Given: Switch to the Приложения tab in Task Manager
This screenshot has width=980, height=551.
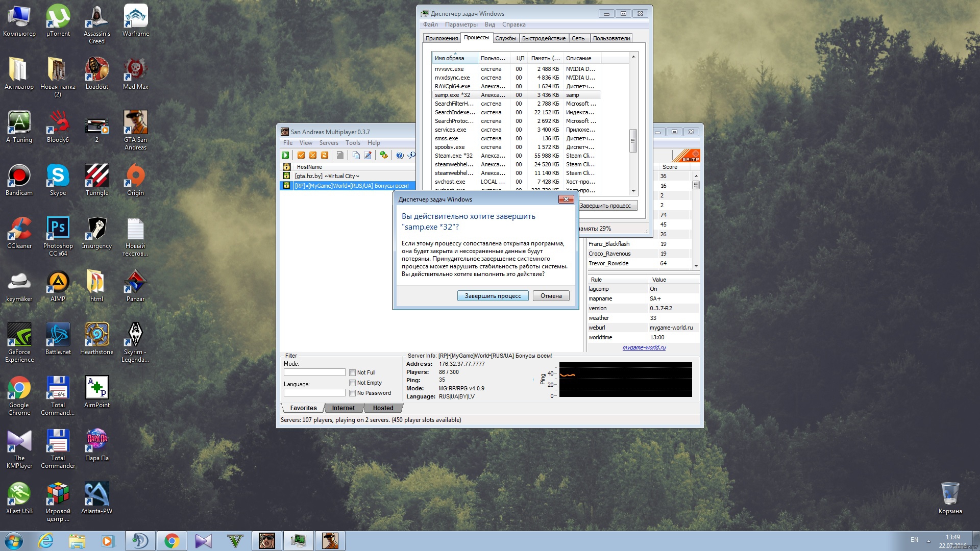Looking at the screenshot, I should [442, 38].
